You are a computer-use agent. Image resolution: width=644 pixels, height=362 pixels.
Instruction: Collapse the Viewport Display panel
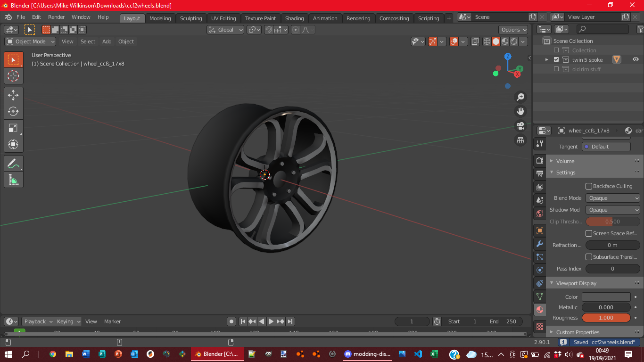coord(576,283)
